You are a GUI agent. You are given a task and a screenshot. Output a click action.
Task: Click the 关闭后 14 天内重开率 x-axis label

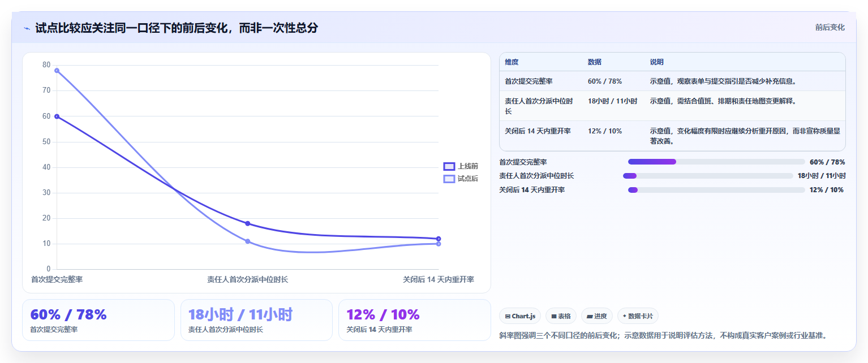point(439,279)
